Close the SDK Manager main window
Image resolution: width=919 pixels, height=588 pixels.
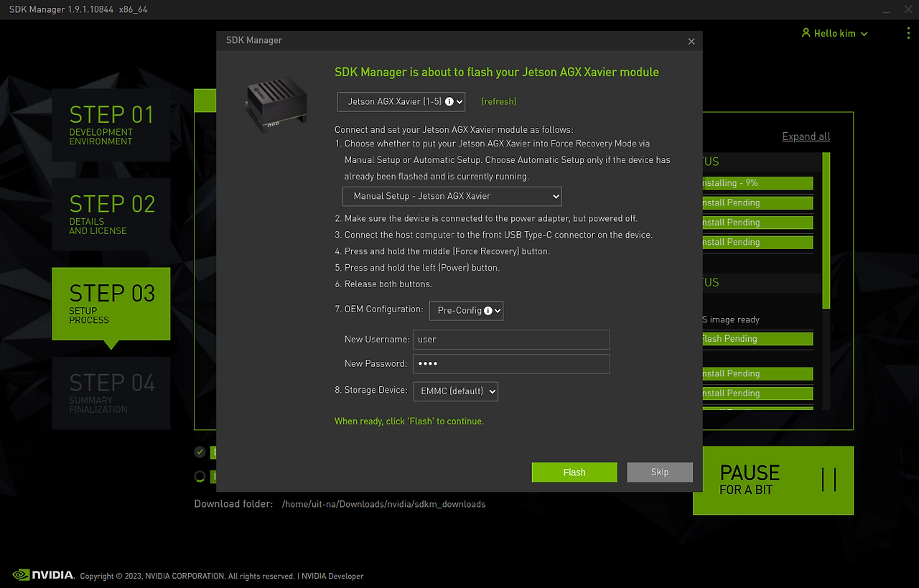907,9
